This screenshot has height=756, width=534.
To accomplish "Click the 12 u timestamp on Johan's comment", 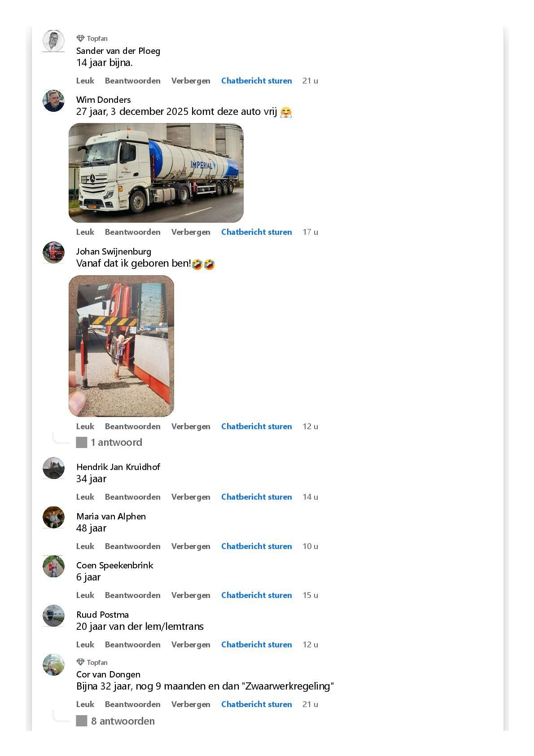I will (310, 426).
